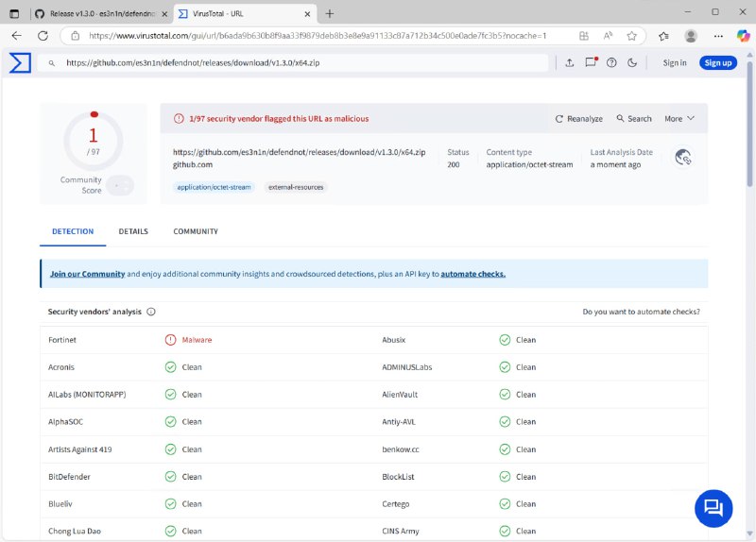Screen dimensions: 756x542
Task: Open automate checks link
Action: [473, 274]
